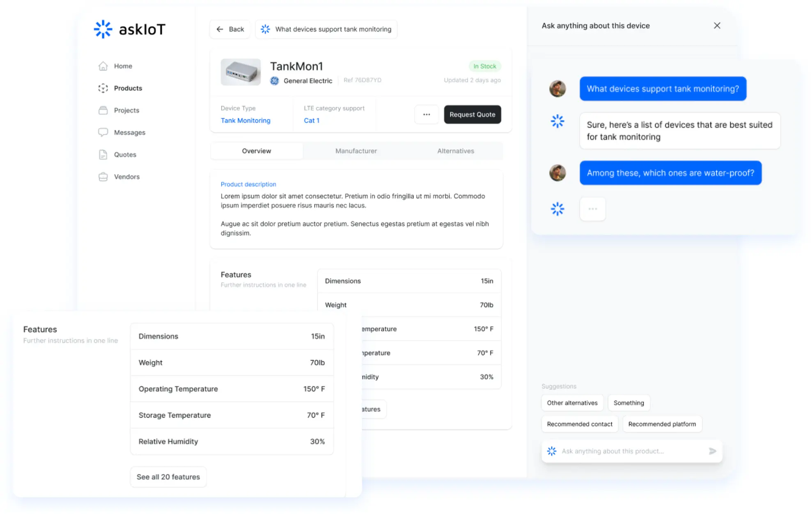This screenshot has height=517, width=812.
Task: Click the askIoT logo
Action: [130, 29]
